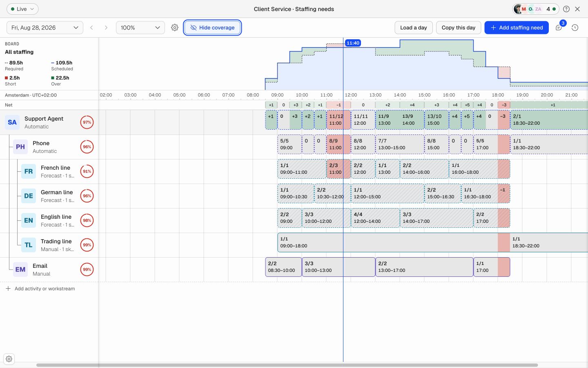Image resolution: width=588 pixels, height=368 pixels.
Task: Select Email block 08:30–10:00
Action: [283, 267]
